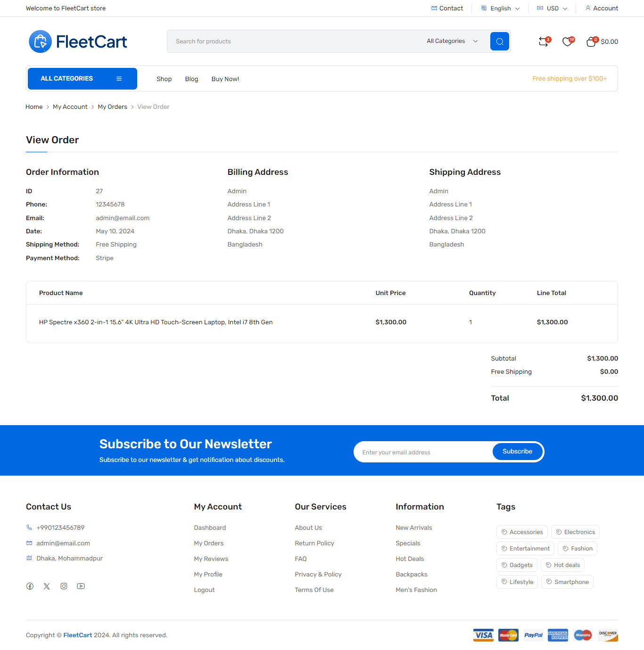
Task: Click the Discover payment icon
Action: (608, 635)
